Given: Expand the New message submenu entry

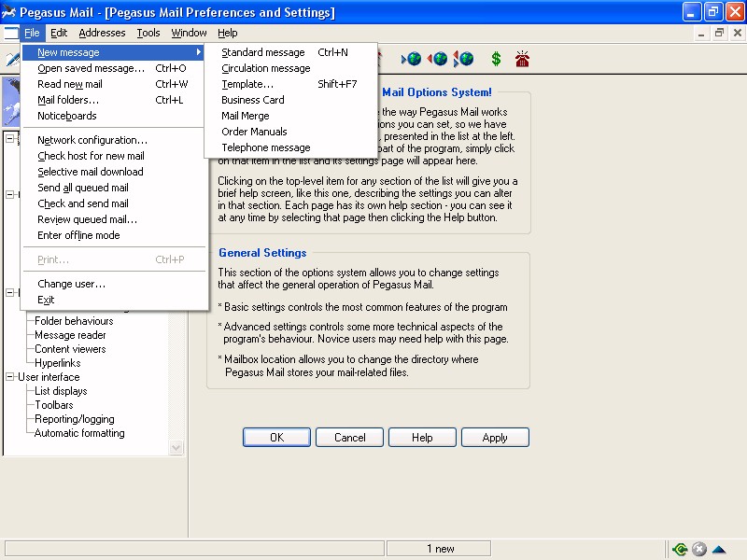Looking at the screenshot, I should (x=114, y=52).
